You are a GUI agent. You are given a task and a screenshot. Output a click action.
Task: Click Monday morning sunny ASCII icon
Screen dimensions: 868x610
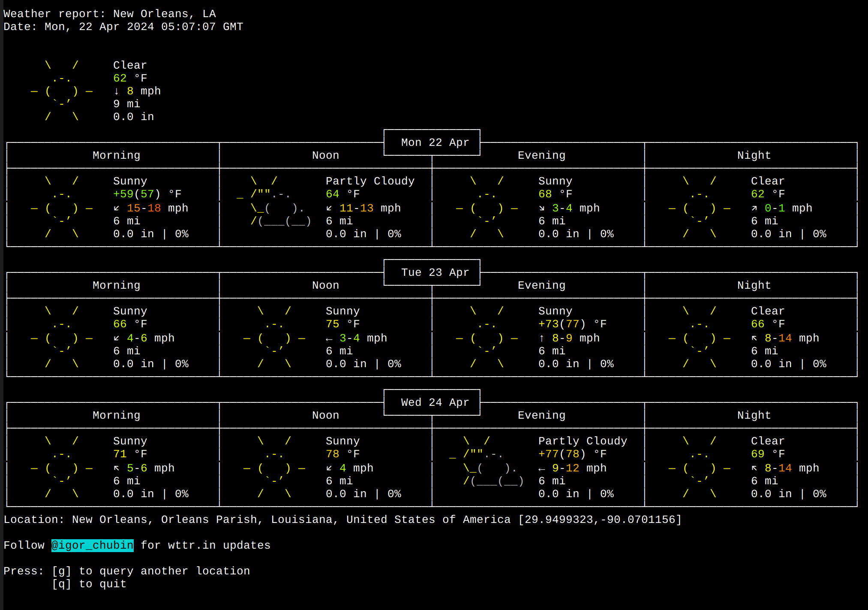pos(62,208)
